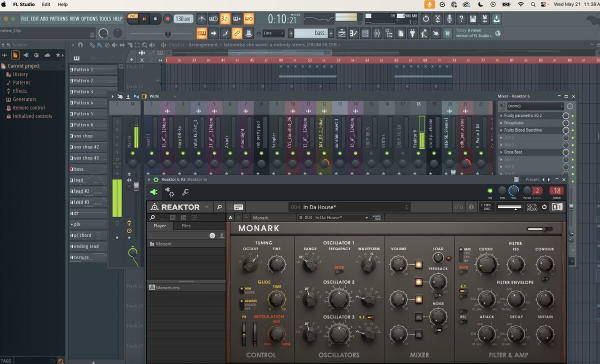
Task: Open mixer input (none) dropdown
Action: 535,106
